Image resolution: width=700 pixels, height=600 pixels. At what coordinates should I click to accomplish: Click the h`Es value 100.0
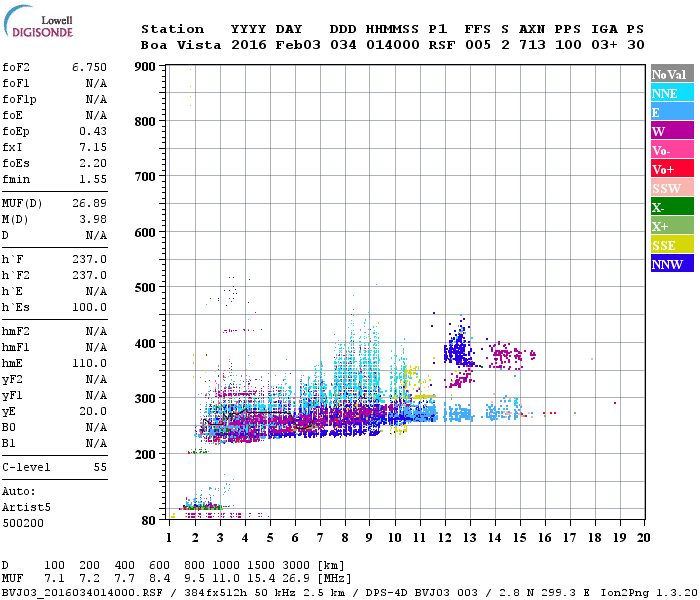(x=89, y=307)
